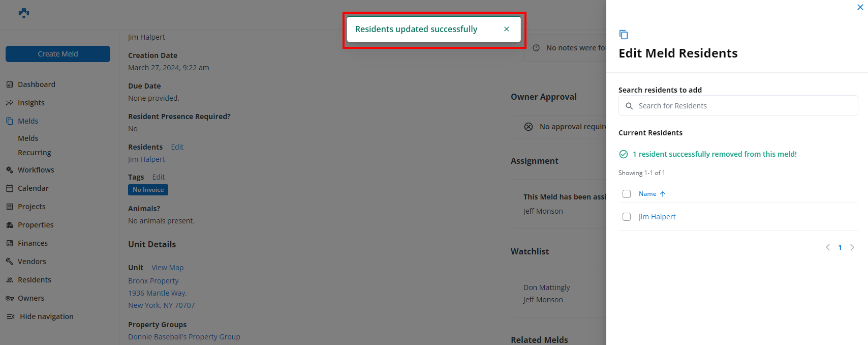Click the Property Meld logo icon
The image size is (868, 345).
click(x=24, y=13)
